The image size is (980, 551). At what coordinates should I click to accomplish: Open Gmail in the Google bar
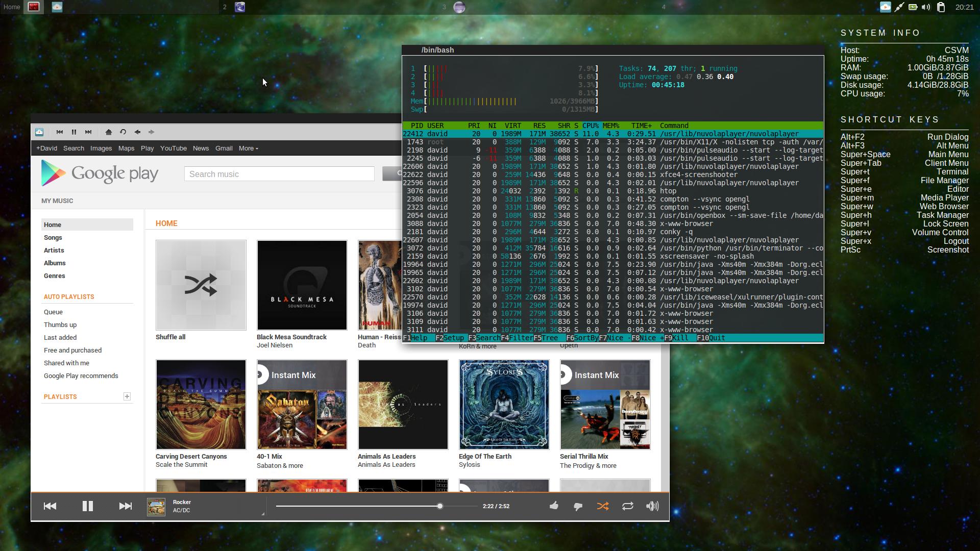(224, 148)
